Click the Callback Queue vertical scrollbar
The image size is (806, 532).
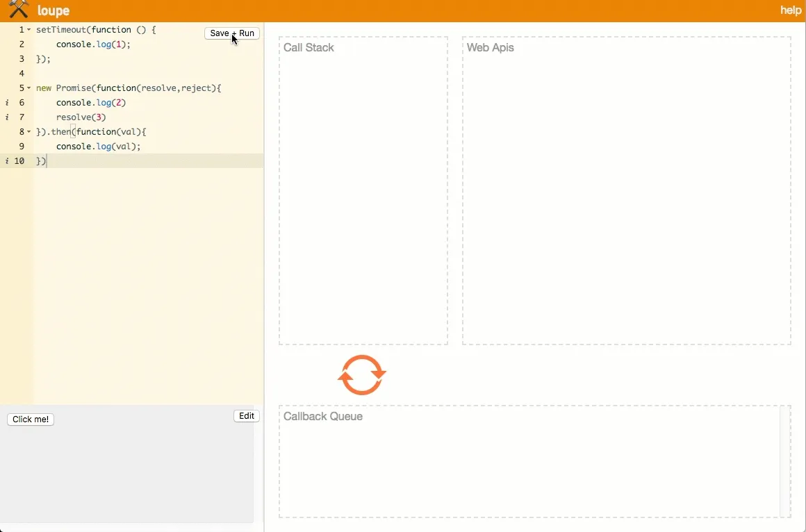(785, 461)
